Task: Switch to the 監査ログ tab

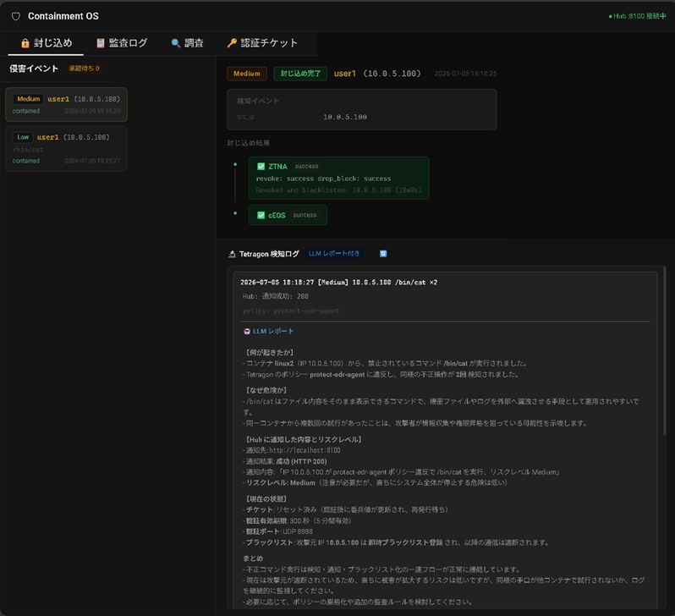Action: [122, 43]
